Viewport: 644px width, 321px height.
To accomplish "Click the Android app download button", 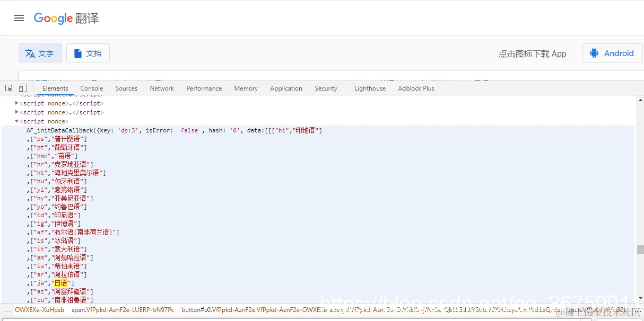I will (x=612, y=53).
